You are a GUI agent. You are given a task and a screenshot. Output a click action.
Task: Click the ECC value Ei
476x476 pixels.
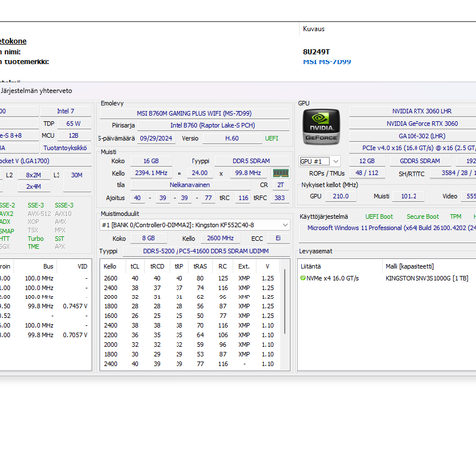pos(278,238)
